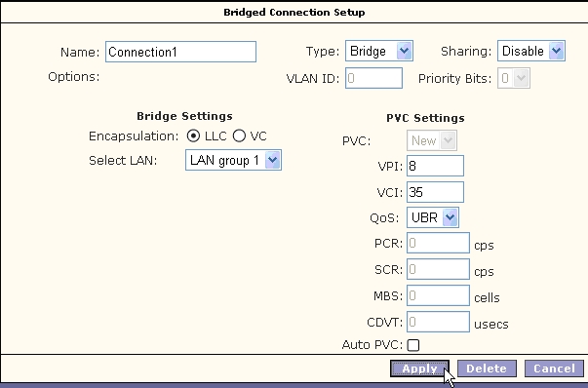
Task: Open the PVC dropdown showing New
Action: coord(432,140)
